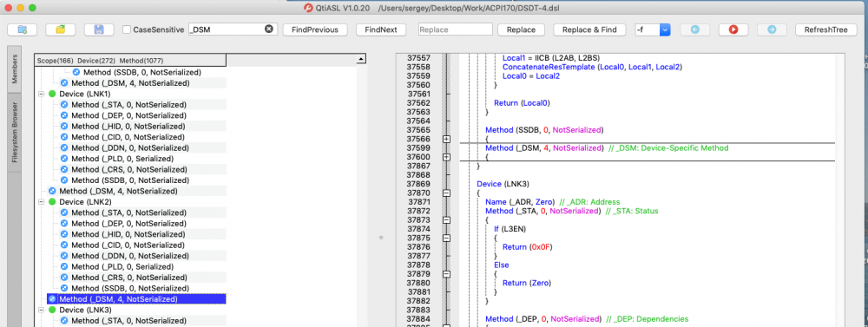Select SSDB method under Device (LNK2)
Screen dimensions: 868x327
[x=130, y=288]
